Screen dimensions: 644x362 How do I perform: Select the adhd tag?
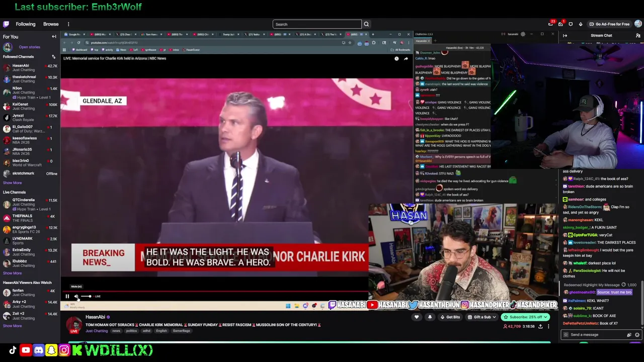tap(147, 331)
